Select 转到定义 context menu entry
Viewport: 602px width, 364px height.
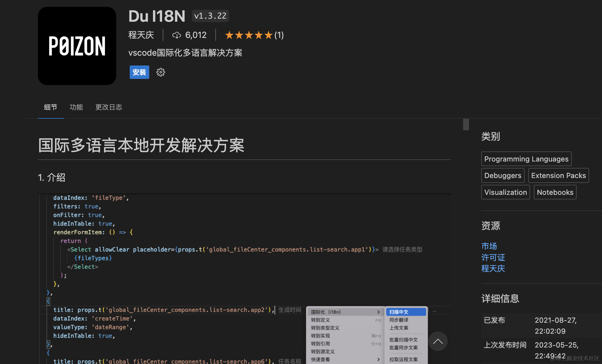[321, 320]
